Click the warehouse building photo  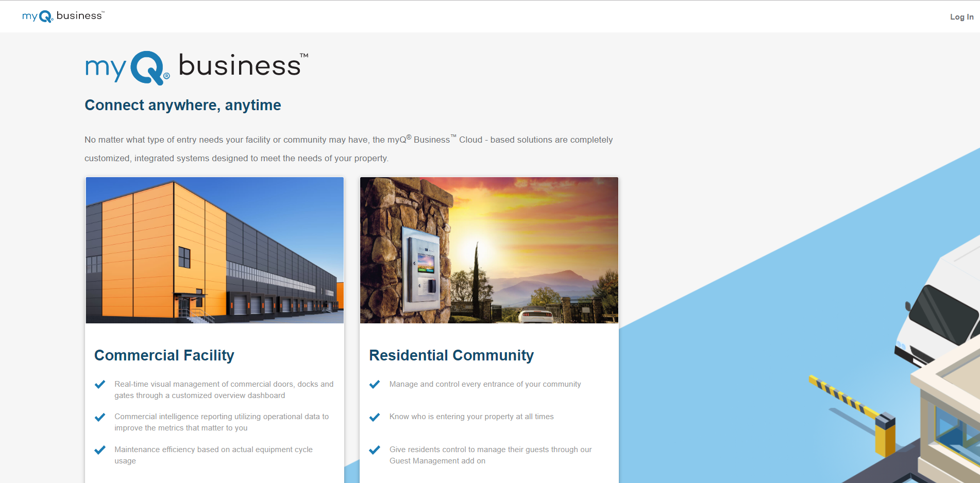(x=214, y=250)
